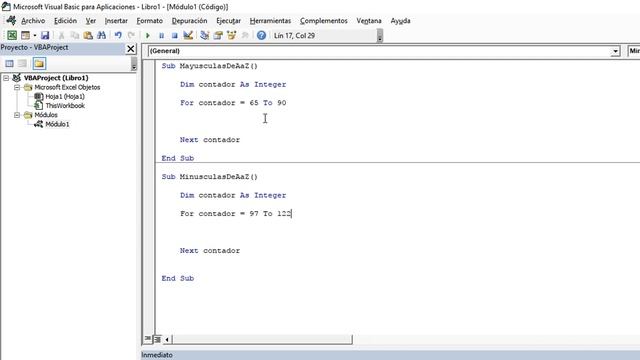The image size is (640, 360).
Task: Open the Properties Window icon
Action: (218, 36)
